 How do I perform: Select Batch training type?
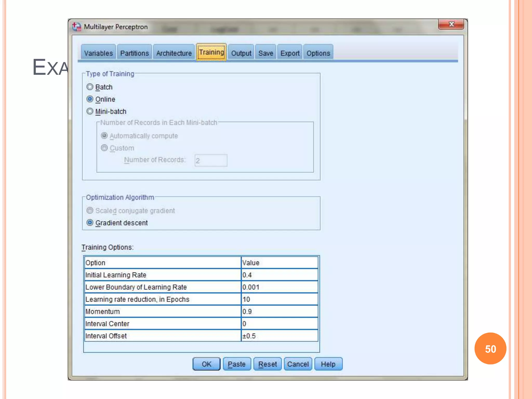coord(90,87)
